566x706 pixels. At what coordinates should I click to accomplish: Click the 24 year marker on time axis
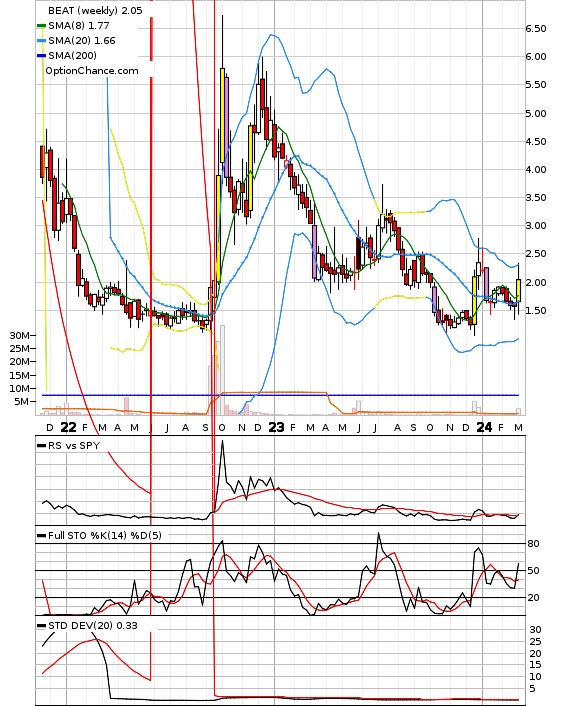pyautogui.click(x=484, y=427)
